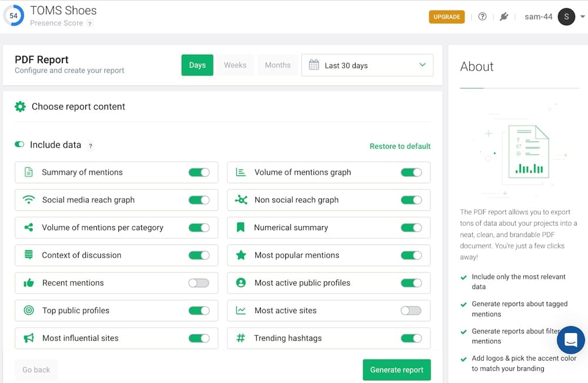The image size is (588, 383).
Task: Click the TOMS Shoes project title
Action: (x=64, y=11)
